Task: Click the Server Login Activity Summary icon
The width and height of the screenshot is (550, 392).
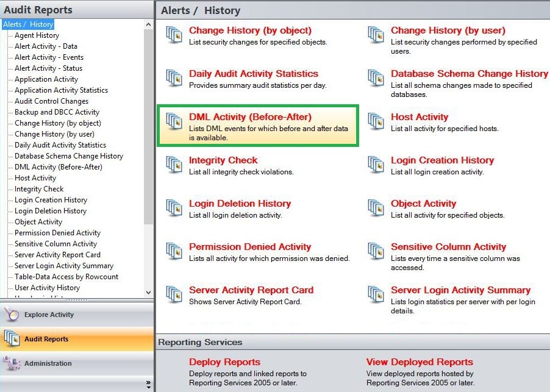Action: tap(376, 295)
